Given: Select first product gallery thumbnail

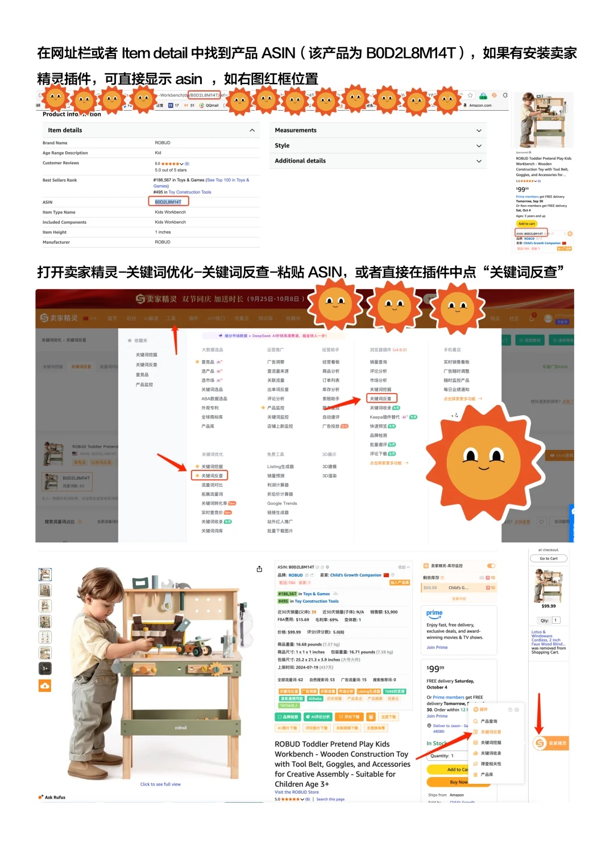Looking at the screenshot, I should click(45, 574).
